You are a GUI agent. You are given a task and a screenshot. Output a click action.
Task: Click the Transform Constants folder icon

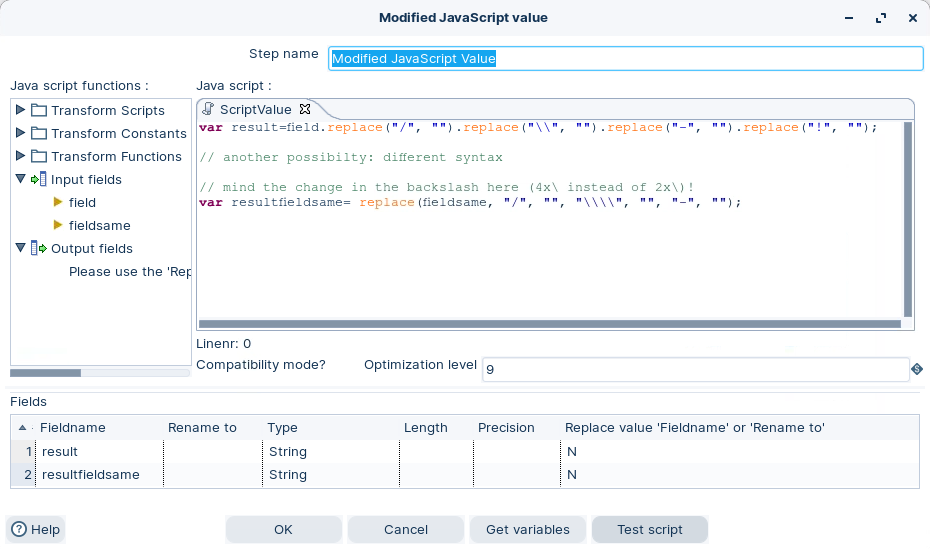39,133
